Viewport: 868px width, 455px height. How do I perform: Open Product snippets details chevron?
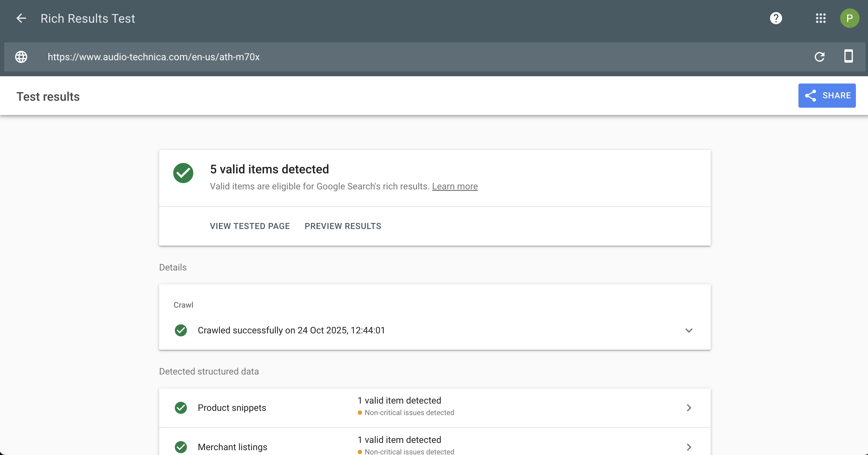click(x=689, y=408)
